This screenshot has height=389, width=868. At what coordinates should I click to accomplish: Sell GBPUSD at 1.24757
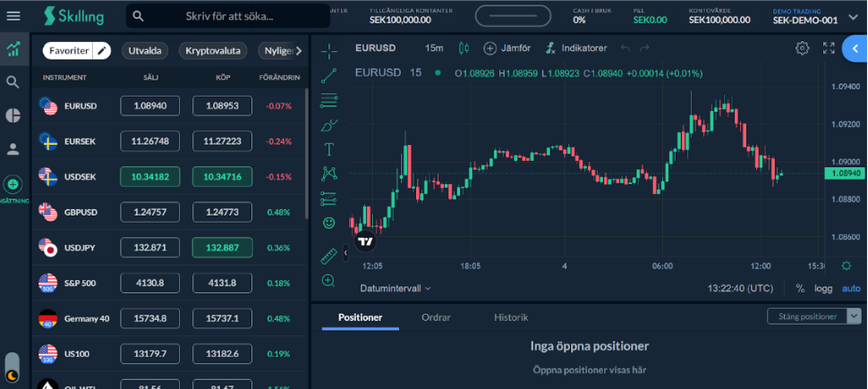(x=150, y=212)
